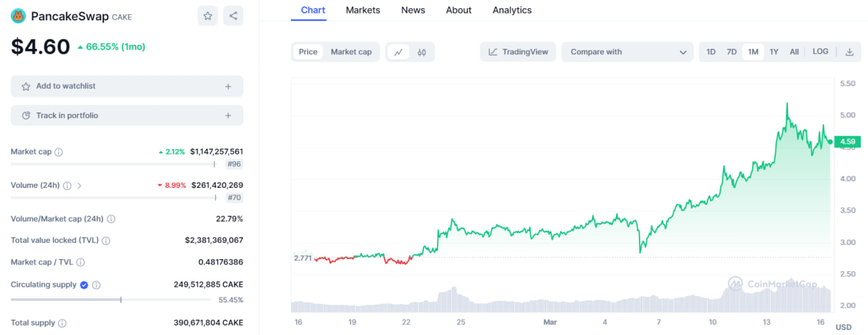868x335 pixels.
Task: Open TradingView chart button
Action: 518,52
